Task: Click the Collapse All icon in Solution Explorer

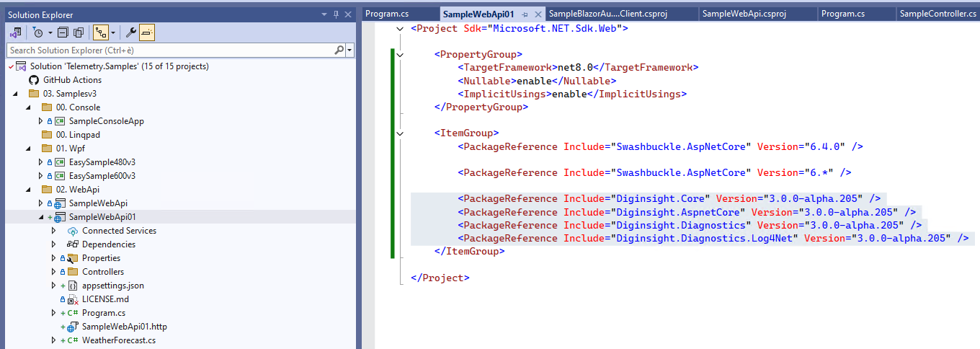Action: pyautogui.click(x=63, y=32)
